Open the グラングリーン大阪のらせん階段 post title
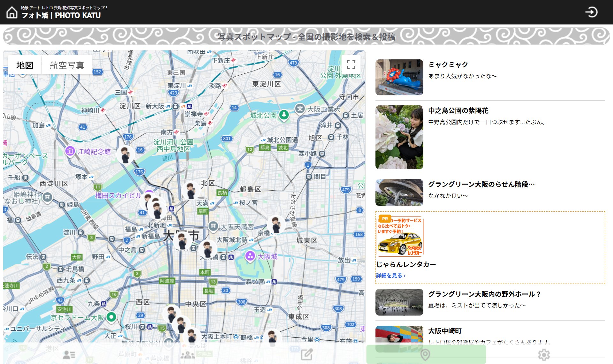The image size is (613, 364). [481, 184]
